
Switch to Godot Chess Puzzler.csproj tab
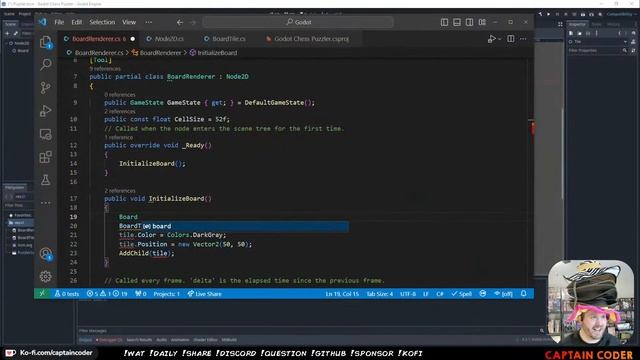[311, 39]
